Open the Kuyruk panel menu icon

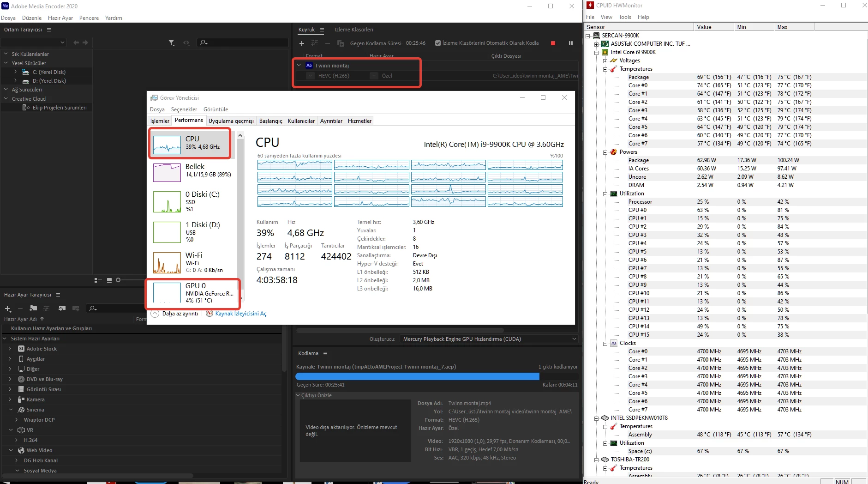point(322,30)
